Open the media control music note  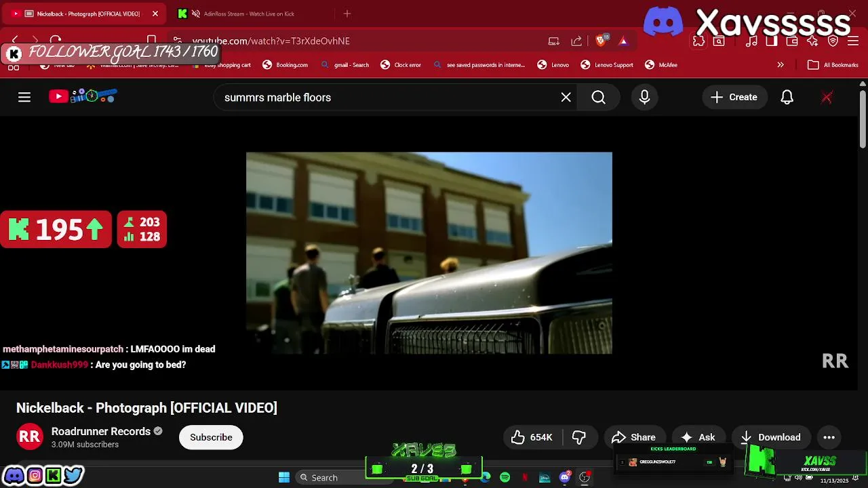(751, 41)
